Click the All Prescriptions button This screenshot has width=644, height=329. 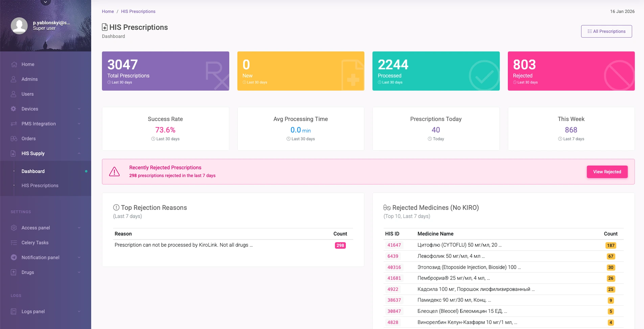(x=606, y=31)
